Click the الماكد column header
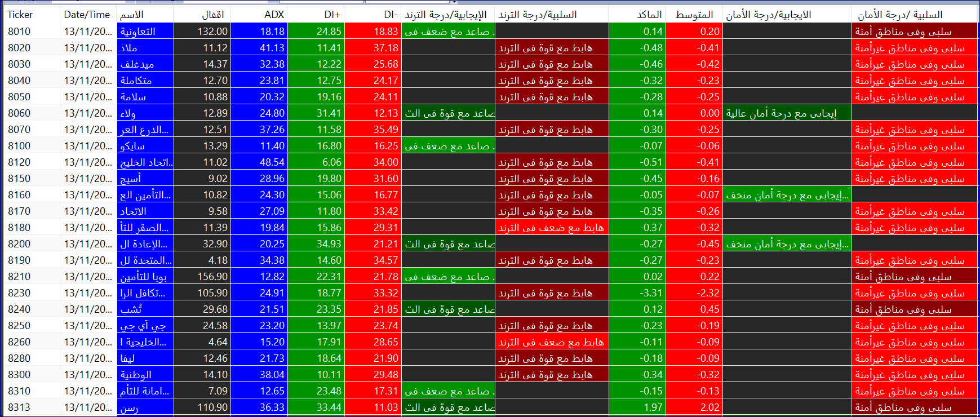The image size is (980, 417). pos(649,15)
